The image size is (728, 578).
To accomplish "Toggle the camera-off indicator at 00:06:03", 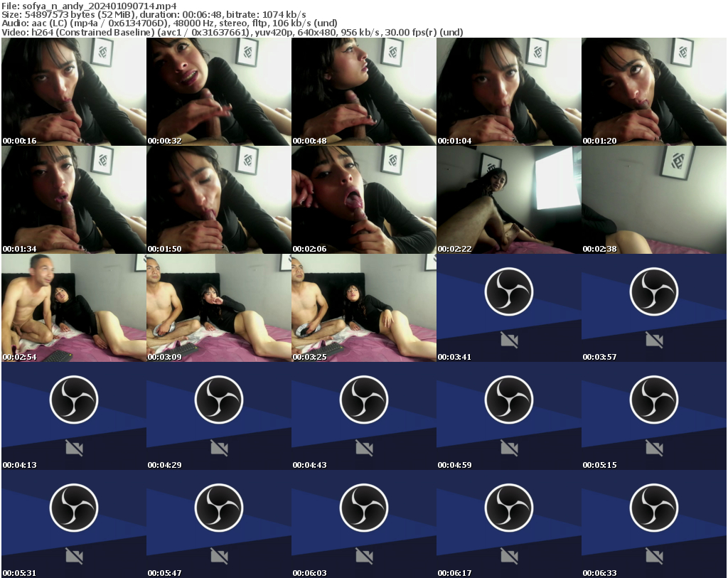I will pyautogui.click(x=363, y=556).
